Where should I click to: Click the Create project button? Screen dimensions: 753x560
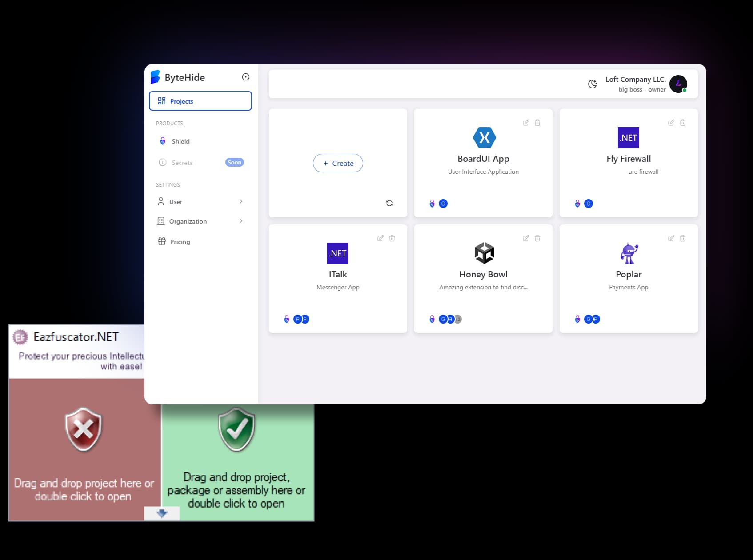point(338,163)
